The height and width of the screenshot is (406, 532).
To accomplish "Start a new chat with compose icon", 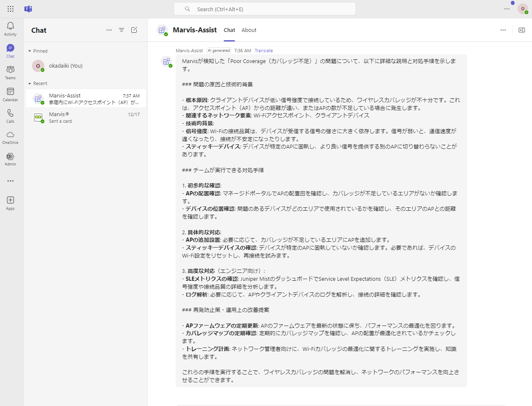I will tap(134, 30).
